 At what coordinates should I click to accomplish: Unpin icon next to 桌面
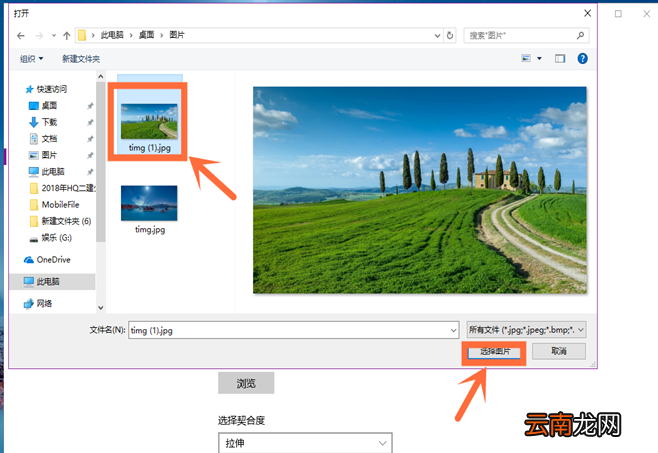(x=90, y=106)
